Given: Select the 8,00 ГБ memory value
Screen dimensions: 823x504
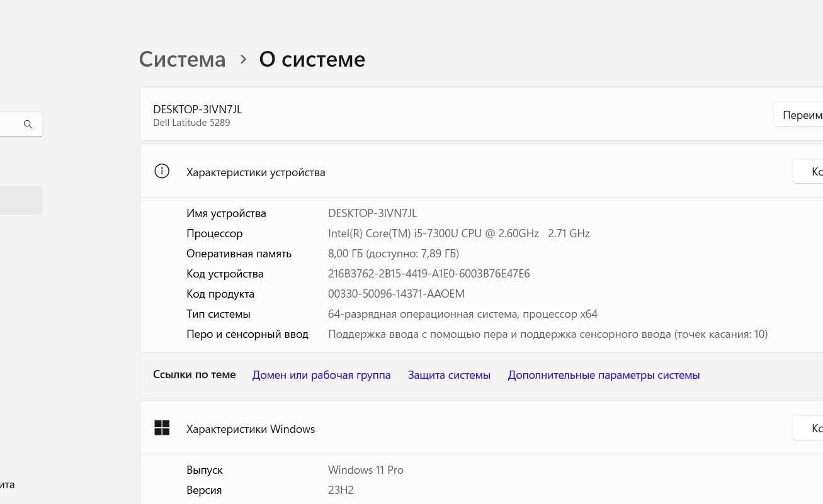Looking at the screenshot, I should click(x=394, y=254).
